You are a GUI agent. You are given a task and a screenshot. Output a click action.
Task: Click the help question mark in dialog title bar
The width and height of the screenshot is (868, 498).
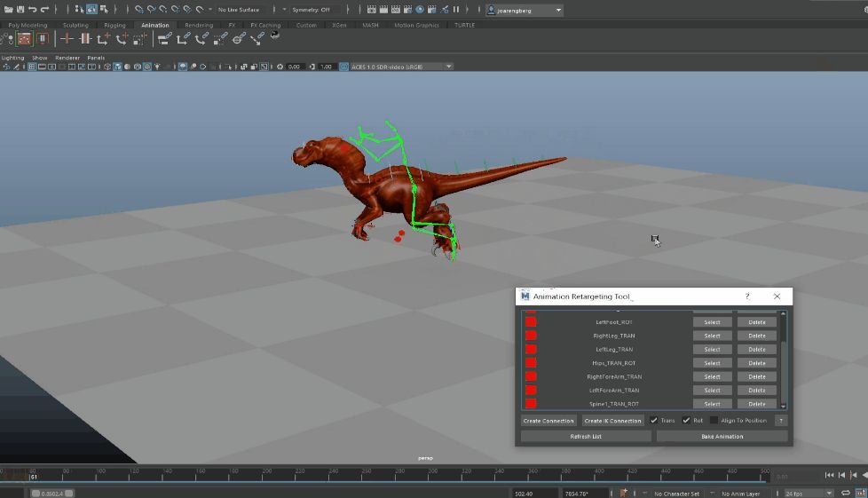[746, 296]
